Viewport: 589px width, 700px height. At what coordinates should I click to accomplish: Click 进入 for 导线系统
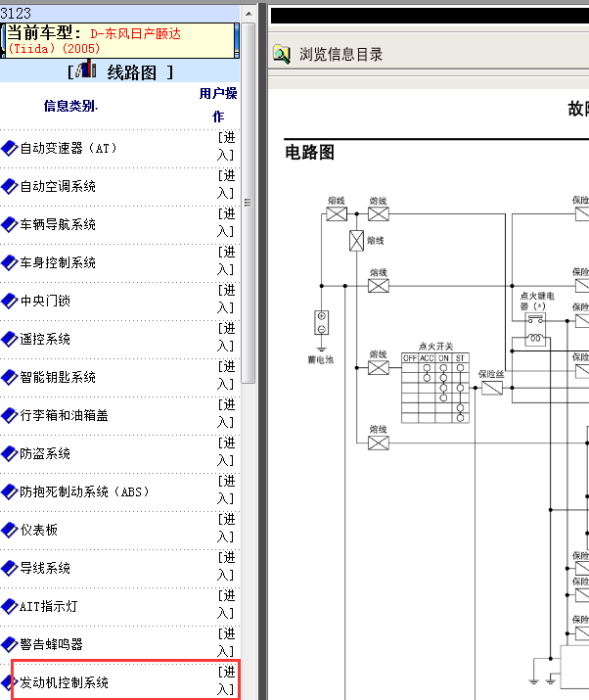[226, 566]
